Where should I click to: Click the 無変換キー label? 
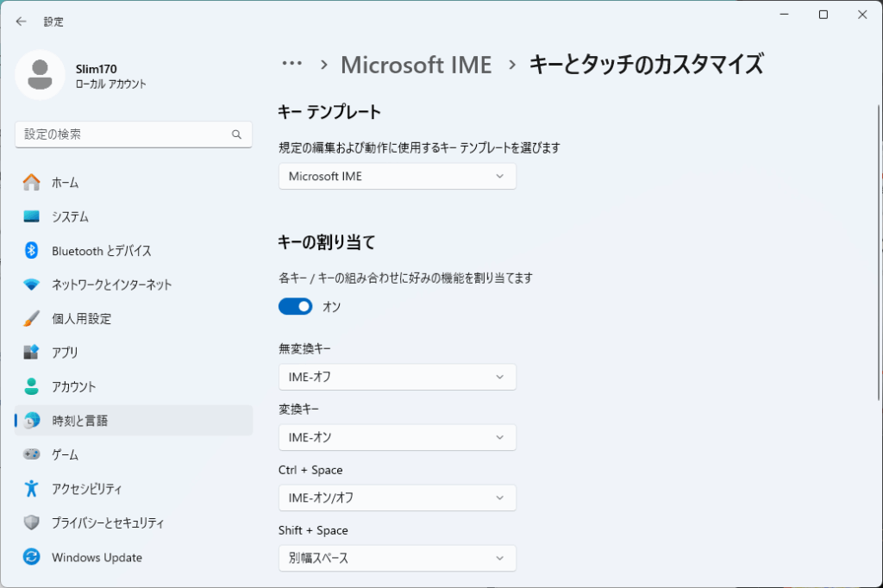[x=304, y=348]
